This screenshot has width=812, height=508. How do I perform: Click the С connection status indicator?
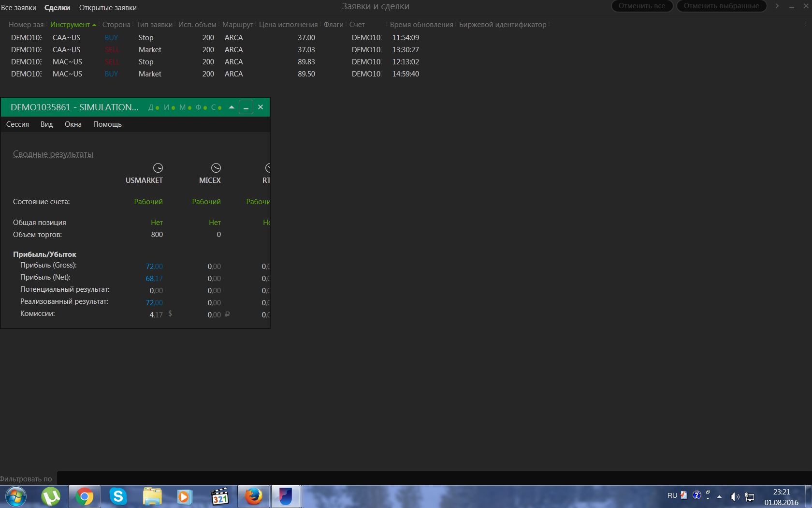pyautogui.click(x=217, y=107)
